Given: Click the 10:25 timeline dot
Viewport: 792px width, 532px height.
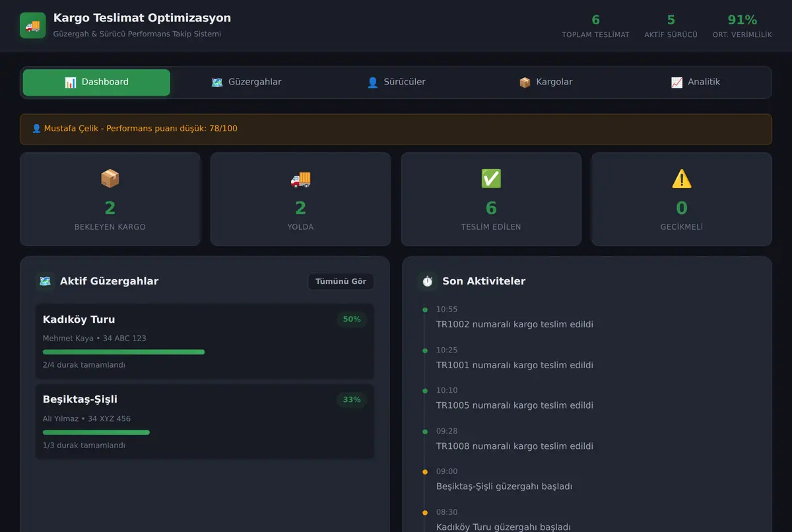Looking at the screenshot, I should coord(424,350).
